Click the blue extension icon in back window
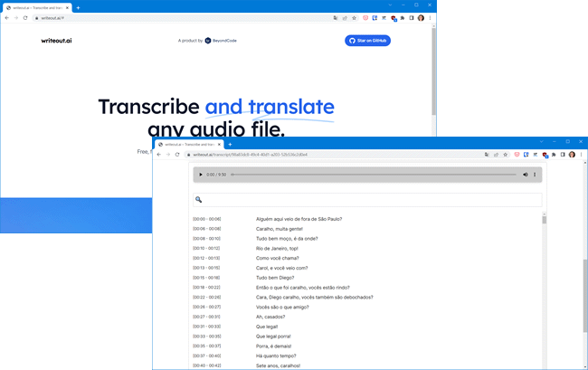Viewport: 588px width, 370px height. [375, 18]
